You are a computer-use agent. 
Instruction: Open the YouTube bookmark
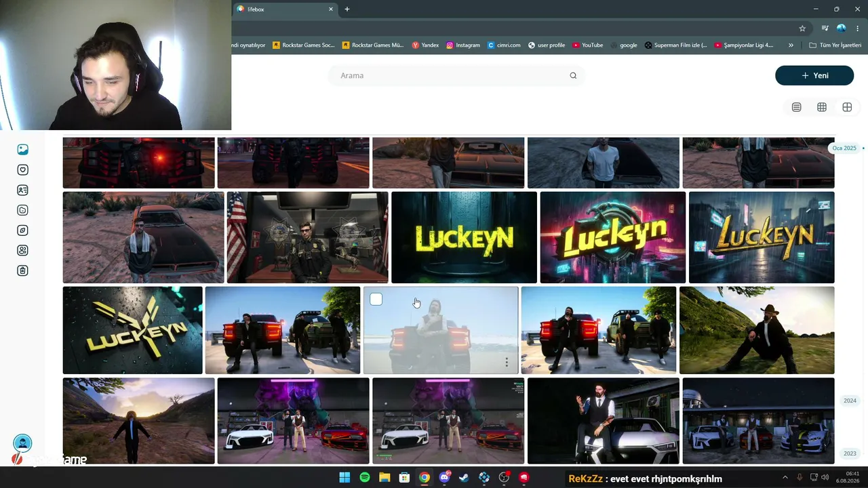587,45
